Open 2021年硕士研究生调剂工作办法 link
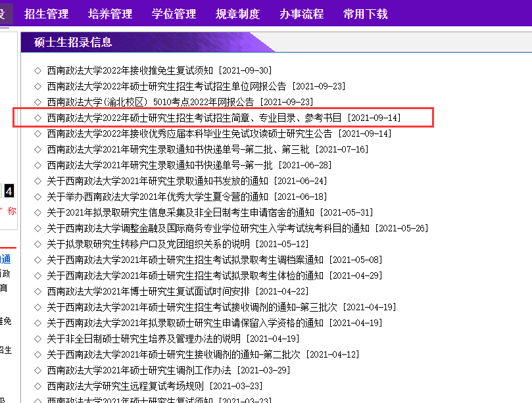This screenshot has height=403, width=532. tap(139, 370)
